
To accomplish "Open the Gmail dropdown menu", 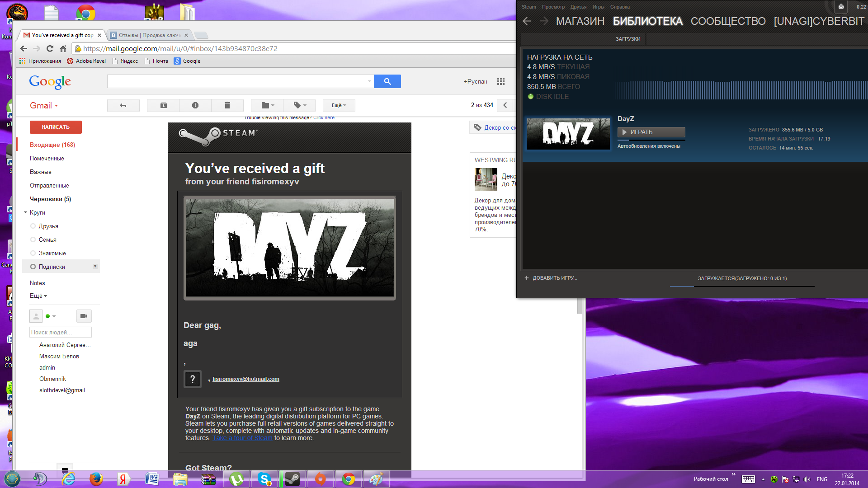I will tap(44, 105).
